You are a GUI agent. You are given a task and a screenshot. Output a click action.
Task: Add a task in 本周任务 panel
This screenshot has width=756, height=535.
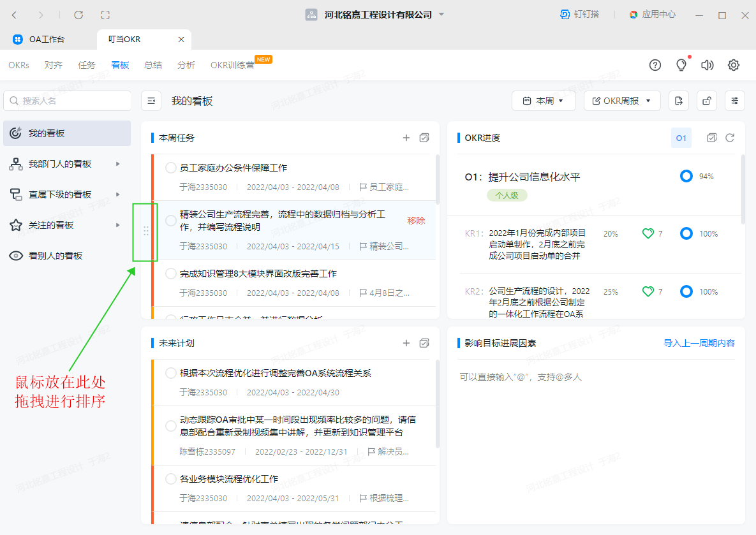(406, 138)
